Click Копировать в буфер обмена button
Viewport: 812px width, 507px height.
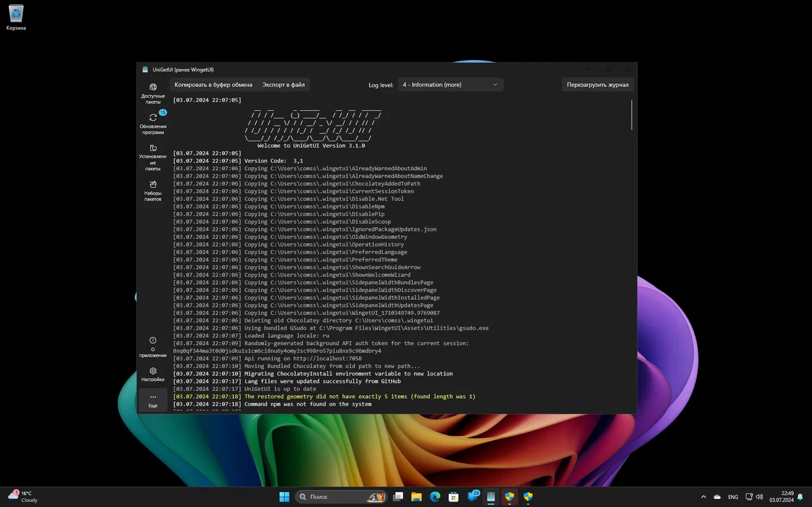point(213,85)
